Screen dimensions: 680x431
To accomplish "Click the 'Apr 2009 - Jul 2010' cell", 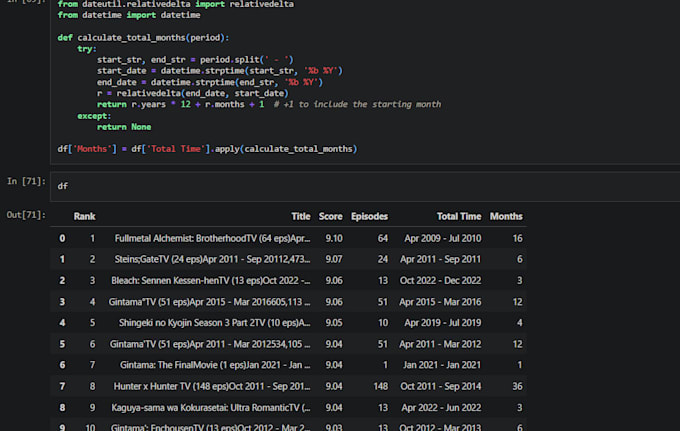I will (x=443, y=238).
